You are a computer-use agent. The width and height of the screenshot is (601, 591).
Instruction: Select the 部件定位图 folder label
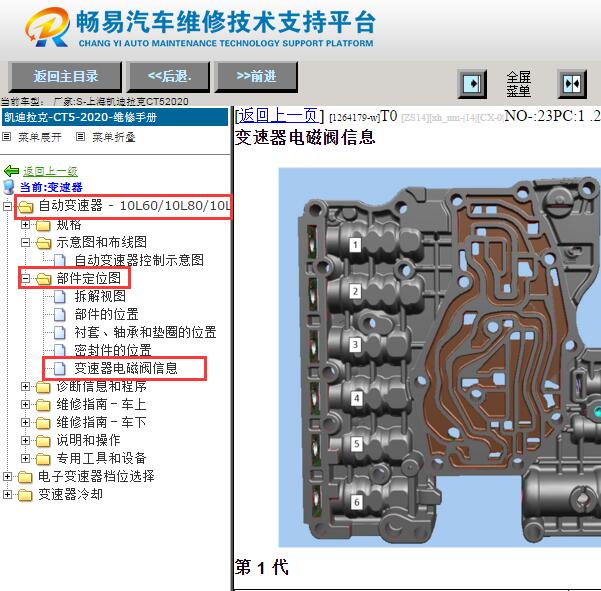click(x=89, y=278)
